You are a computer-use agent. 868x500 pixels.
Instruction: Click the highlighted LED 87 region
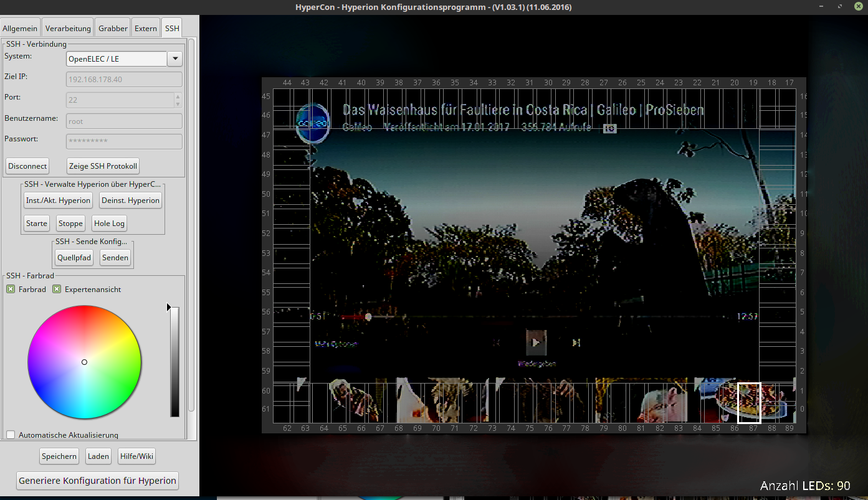tap(749, 403)
